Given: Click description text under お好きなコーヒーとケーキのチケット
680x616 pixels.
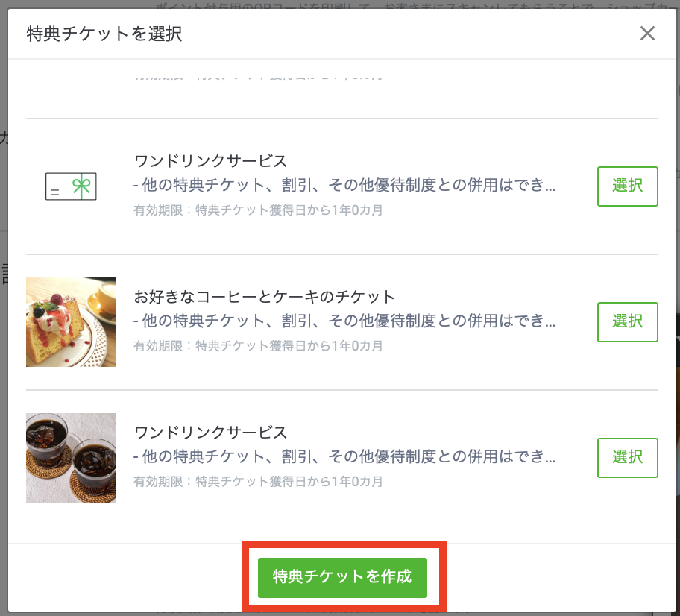Looking at the screenshot, I should 344,321.
